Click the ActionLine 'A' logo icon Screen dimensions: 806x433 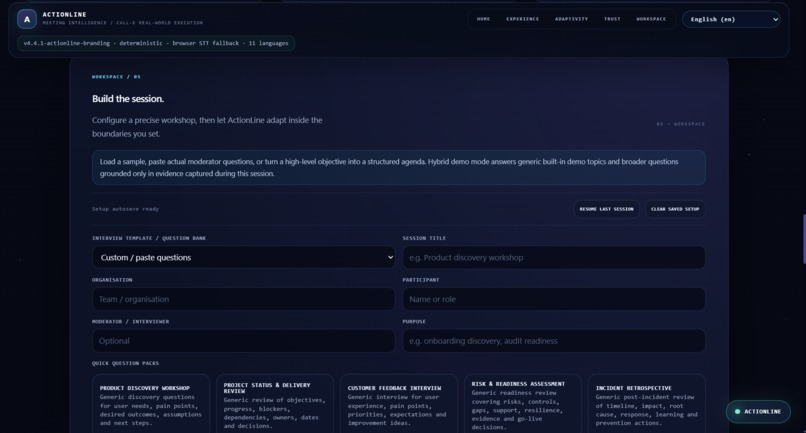coord(27,19)
